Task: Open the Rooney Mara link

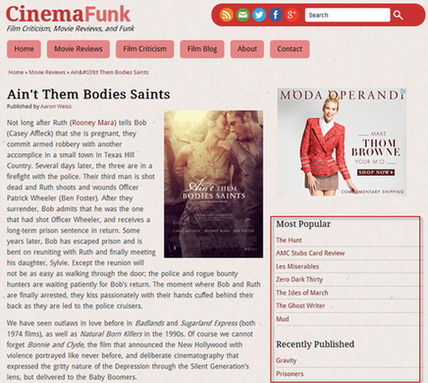Action: (93, 123)
